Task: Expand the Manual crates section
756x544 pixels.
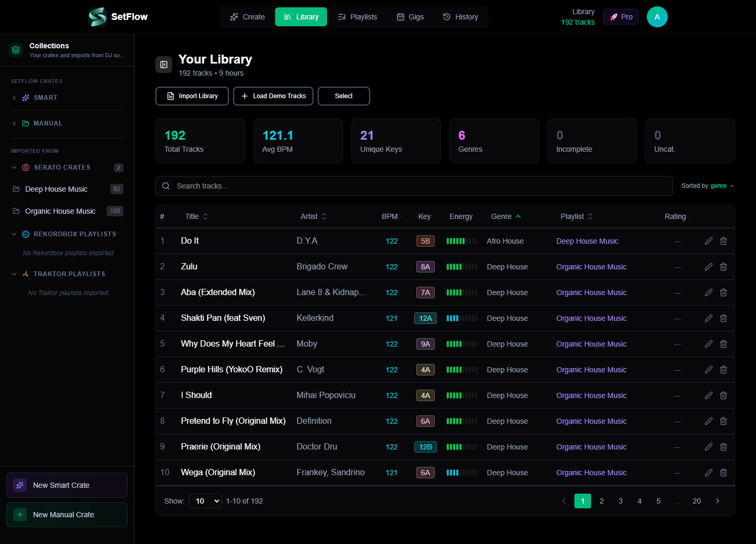Action: coord(14,123)
